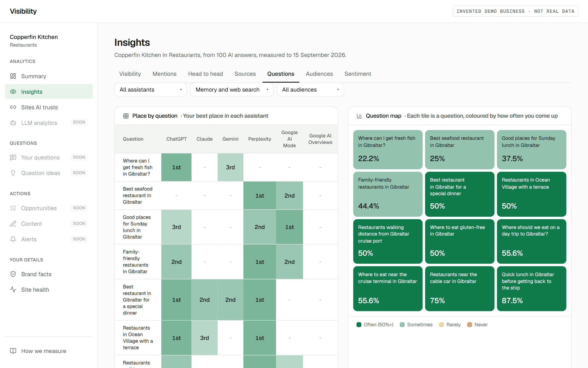The width and height of the screenshot is (588, 368).
Task: Open Brand facts in sidebar
Action: point(49,274)
